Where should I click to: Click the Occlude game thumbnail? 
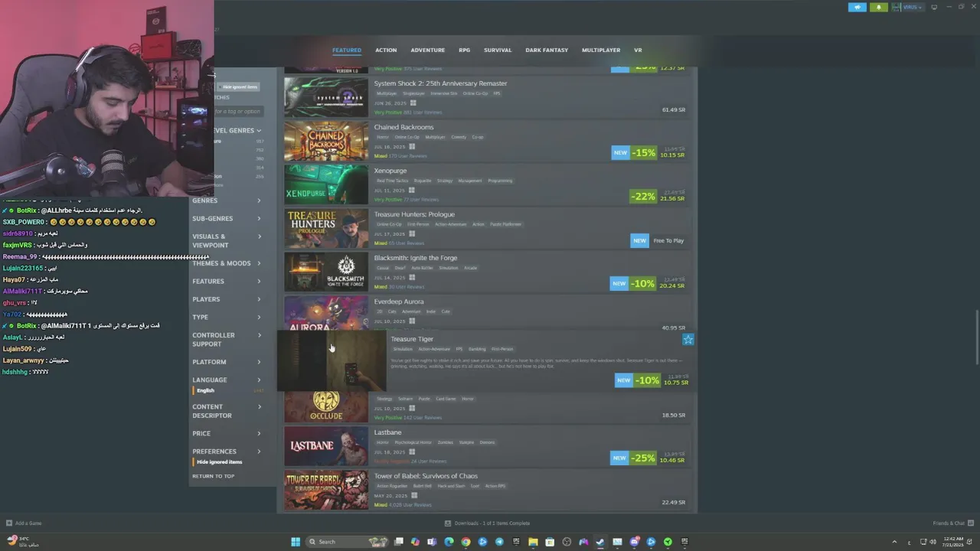coord(326,406)
